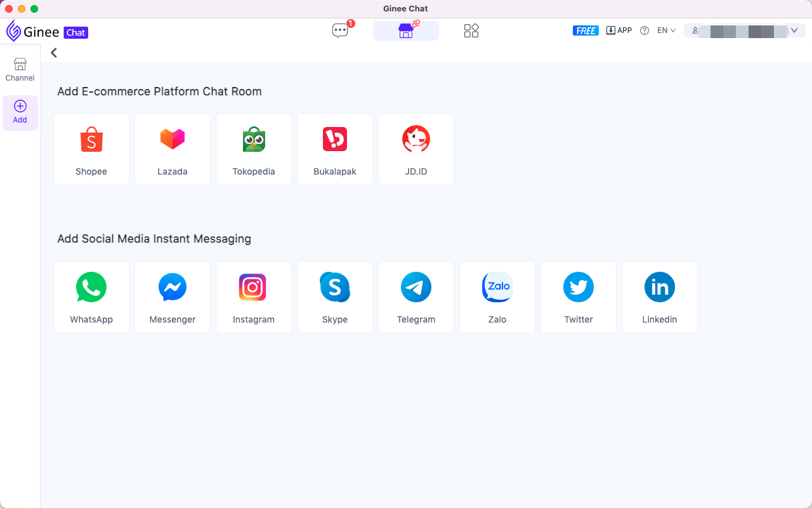The image size is (812, 508).
Task: Download the APP
Action: 619,30
